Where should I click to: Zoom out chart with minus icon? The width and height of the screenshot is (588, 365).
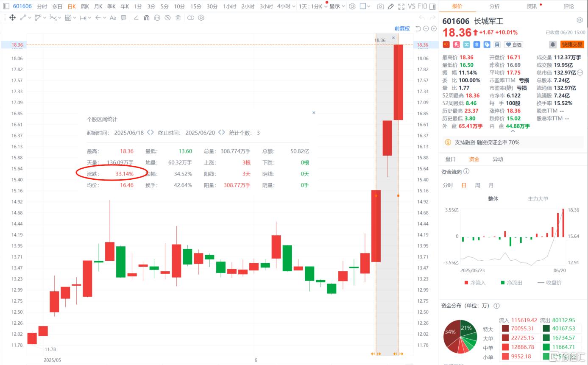pos(426,28)
